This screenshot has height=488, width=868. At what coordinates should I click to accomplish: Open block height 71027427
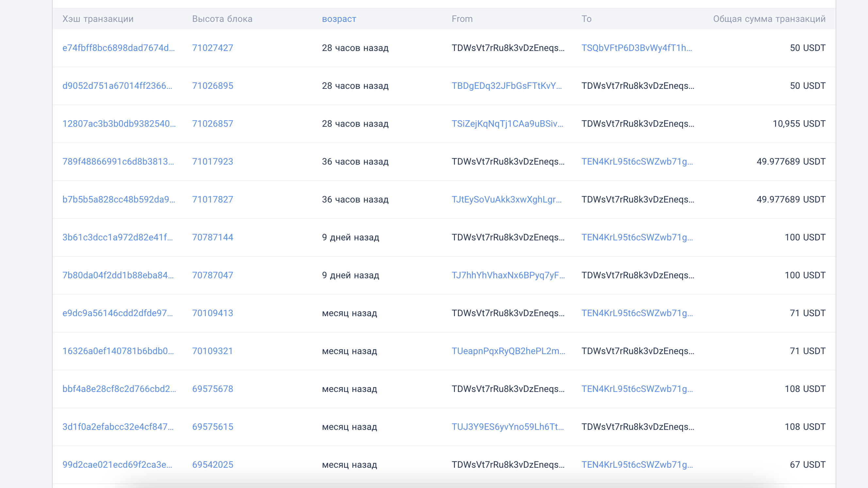point(213,48)
